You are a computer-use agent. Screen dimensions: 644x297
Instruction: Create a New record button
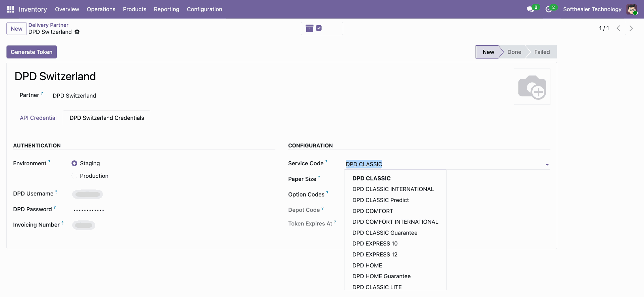click(16, 29)
